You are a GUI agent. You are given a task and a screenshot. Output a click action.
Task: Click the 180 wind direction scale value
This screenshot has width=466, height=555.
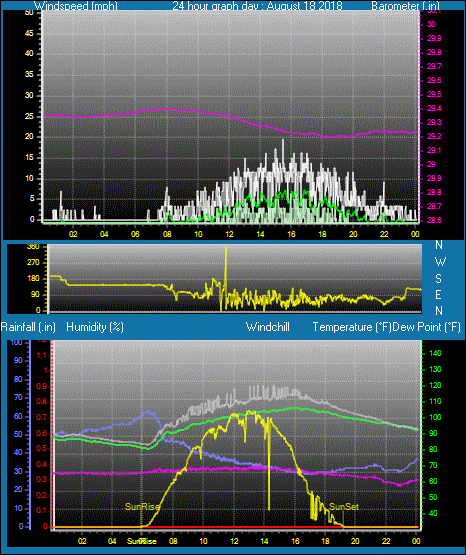tap(34, 279)
